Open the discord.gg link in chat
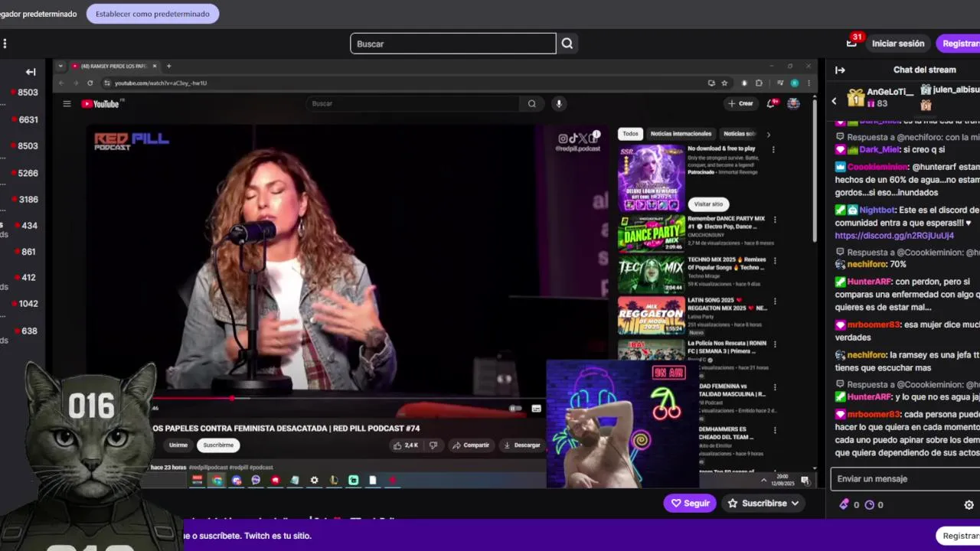980x551 pixels. (894, 236)
